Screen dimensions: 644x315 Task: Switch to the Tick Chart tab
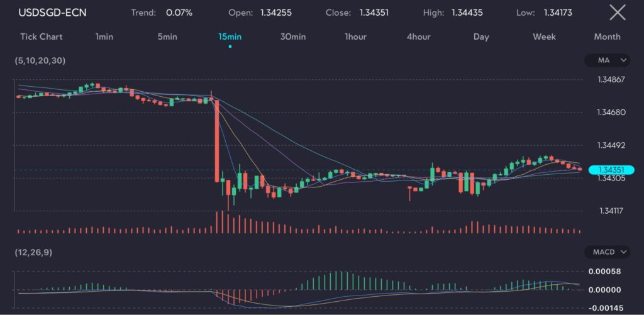(42, 36)
